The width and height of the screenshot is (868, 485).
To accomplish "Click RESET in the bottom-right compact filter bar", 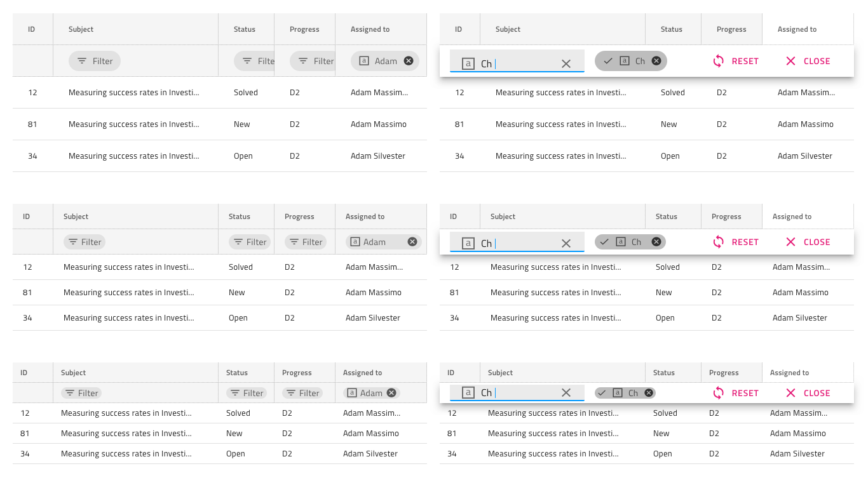I will click(735, 393).
